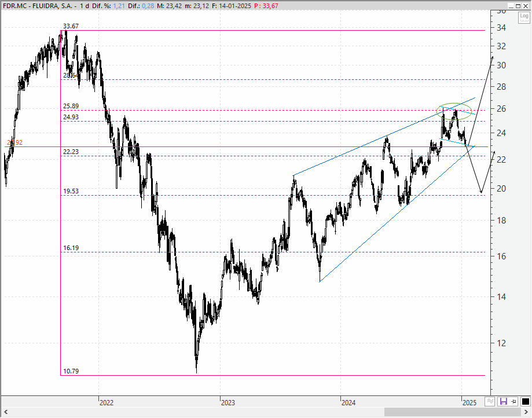
Task: Click the double-chevron icon below the price axis
Action: 490,402
